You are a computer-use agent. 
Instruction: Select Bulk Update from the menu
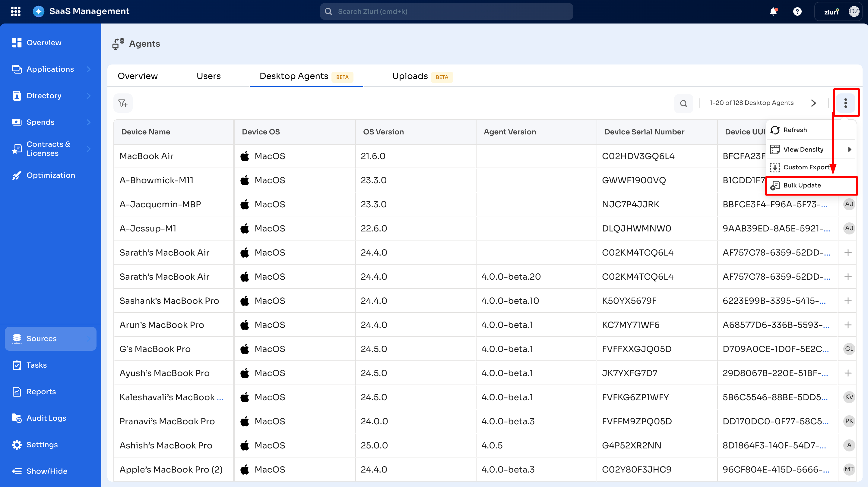point(802,185)
